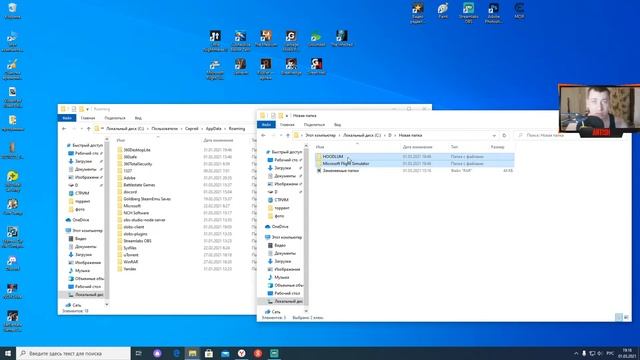Image resolution: width=640 pixels, height=360 pixels.
Task: Switch to details view in Новая папка
Action: [x=618, y=317]
